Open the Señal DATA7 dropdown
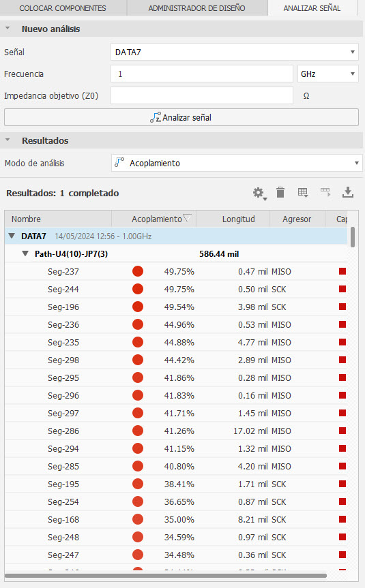The width and height of the screenshot is (365, 588). [235, 52]
